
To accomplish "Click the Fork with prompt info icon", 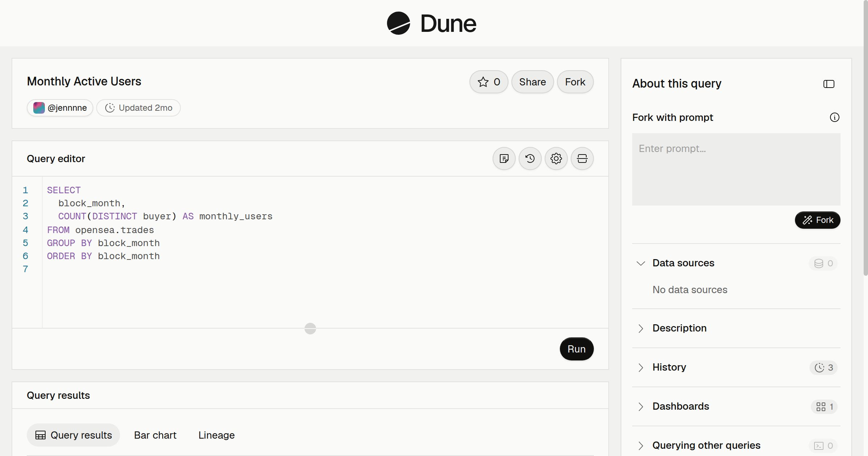I will 834,117.
